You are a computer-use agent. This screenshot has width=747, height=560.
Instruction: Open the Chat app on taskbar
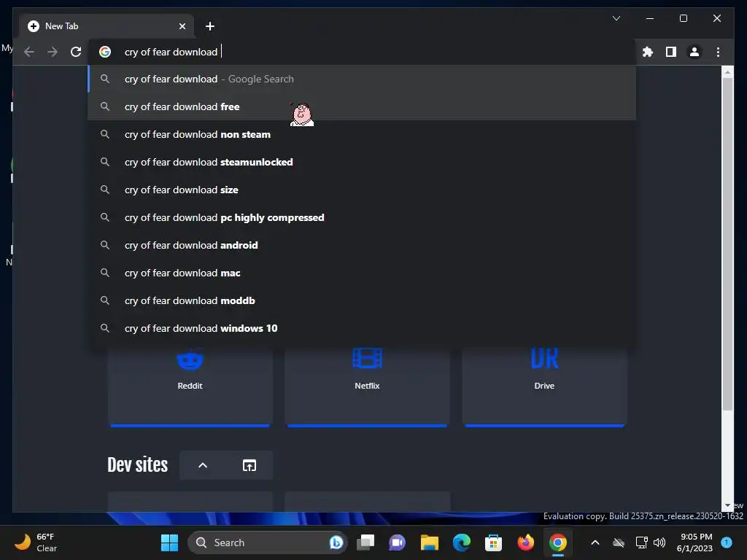398,542
